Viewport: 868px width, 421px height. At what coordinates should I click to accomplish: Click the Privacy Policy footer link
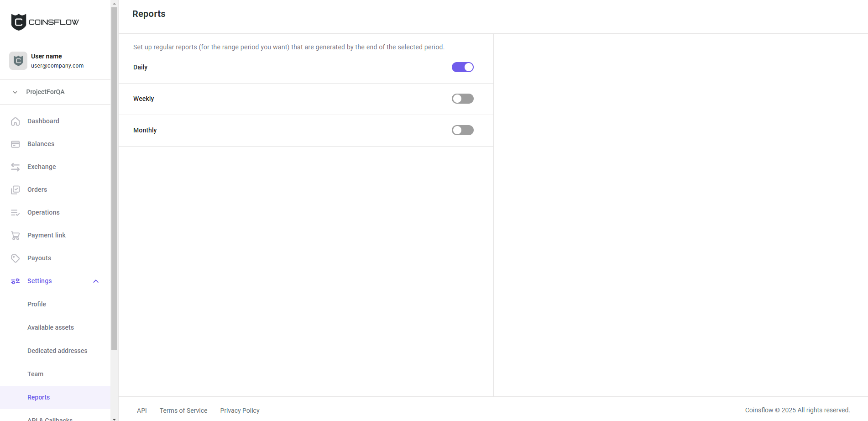tap(240, 410)
